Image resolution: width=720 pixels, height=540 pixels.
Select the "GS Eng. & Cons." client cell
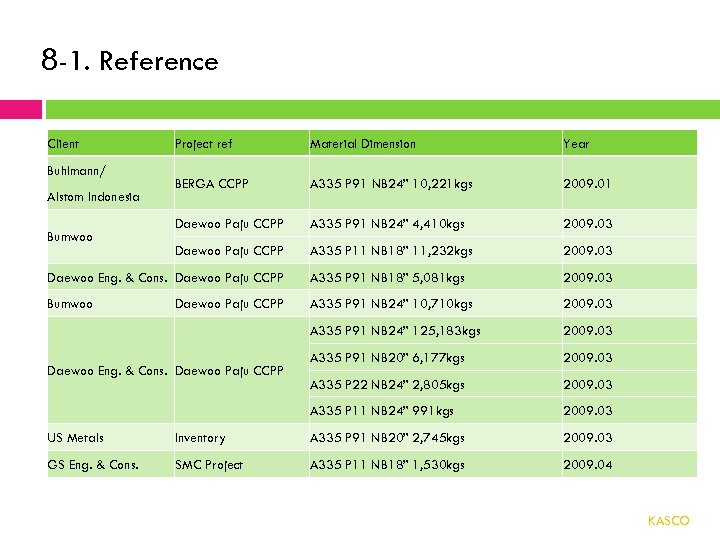[x=93, y=465]
